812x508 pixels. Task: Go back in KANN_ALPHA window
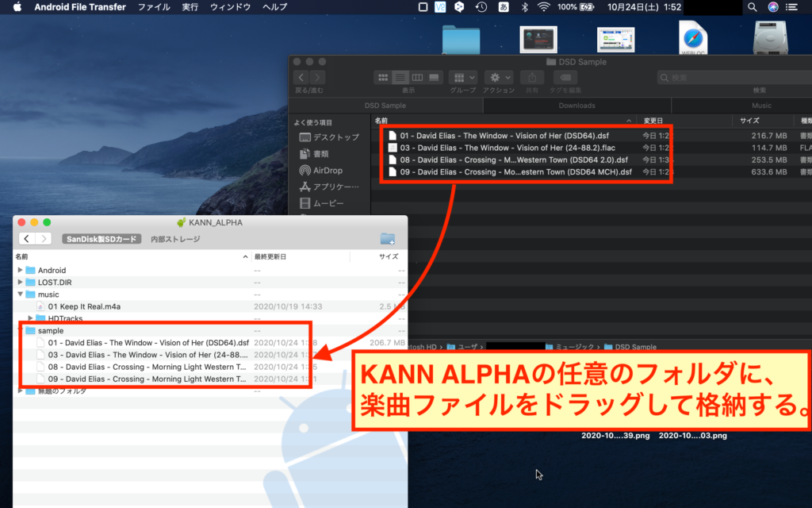click(x=26, y=238)
